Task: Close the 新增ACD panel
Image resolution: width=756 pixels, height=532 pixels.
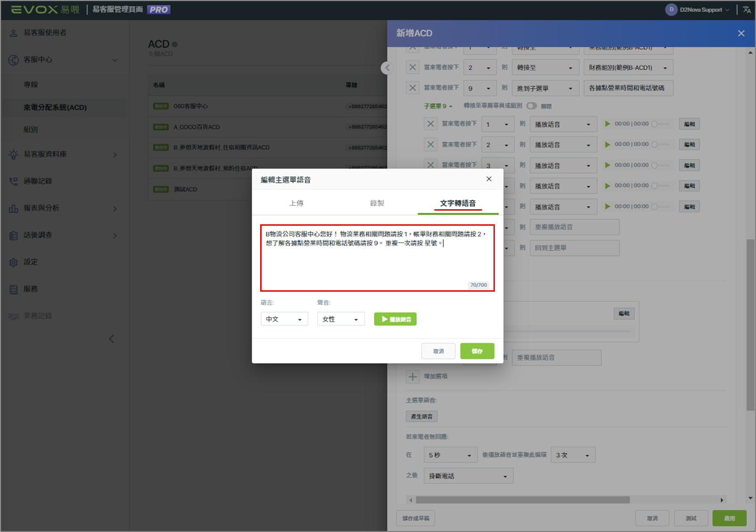Action: (741, 33)
